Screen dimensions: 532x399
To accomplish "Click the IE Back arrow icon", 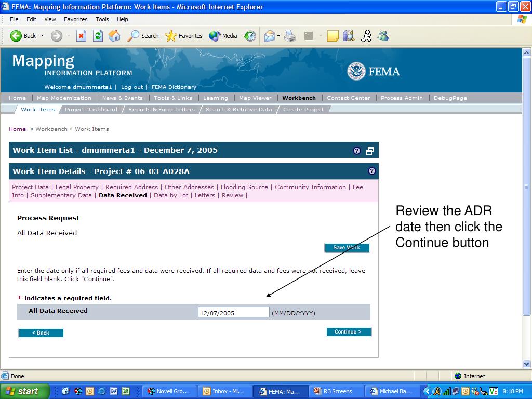I will pos(16,36).
